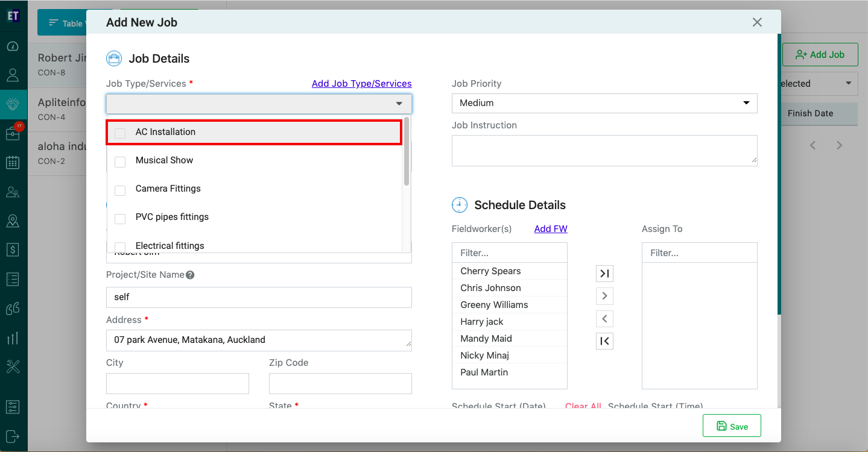Open the dashboard gauge icon in sidebar

click(x=13, y=46)
